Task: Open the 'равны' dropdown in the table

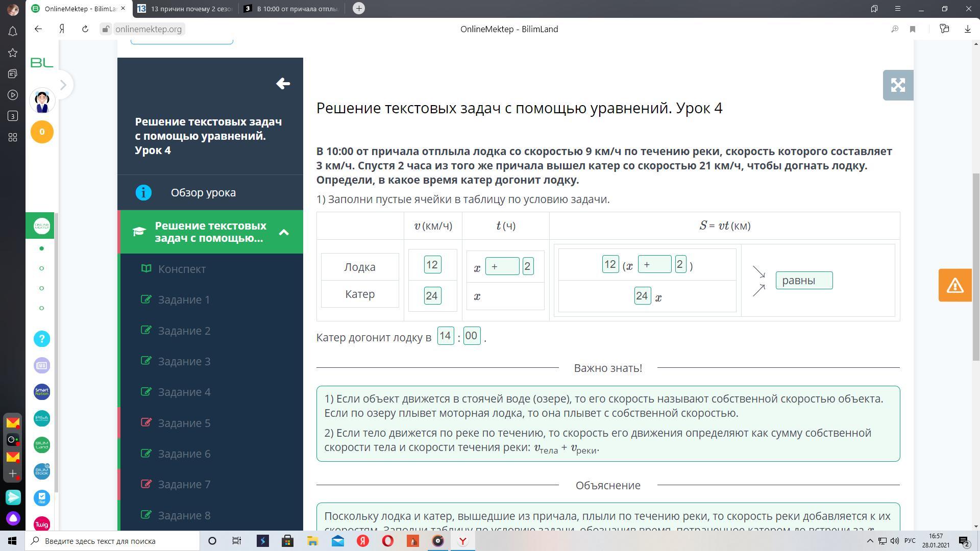Action: [x=804, y=280]
